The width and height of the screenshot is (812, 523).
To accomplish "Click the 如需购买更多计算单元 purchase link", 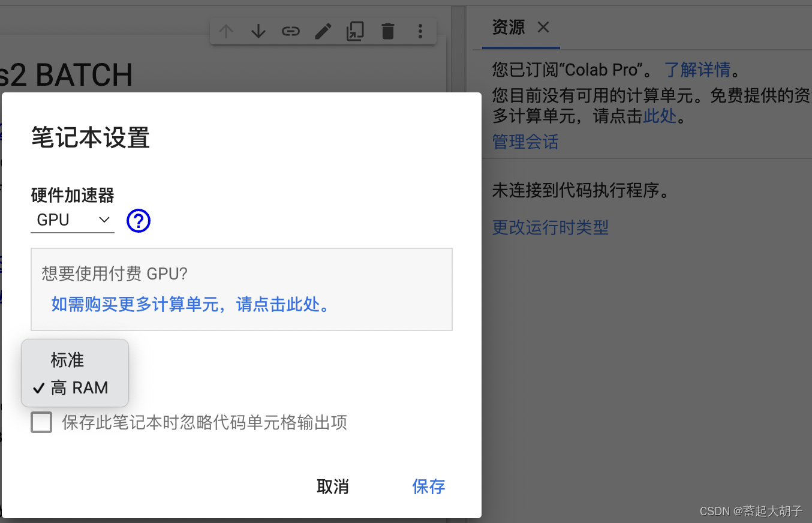I will pyautogui.click(x=190, y=305).
